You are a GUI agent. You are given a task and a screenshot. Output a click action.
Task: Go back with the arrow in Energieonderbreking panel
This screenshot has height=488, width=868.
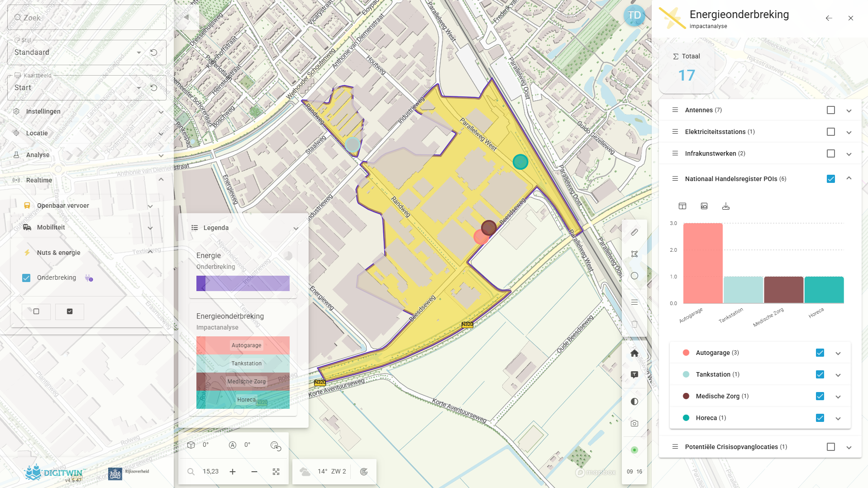click(x=829, y=18)
